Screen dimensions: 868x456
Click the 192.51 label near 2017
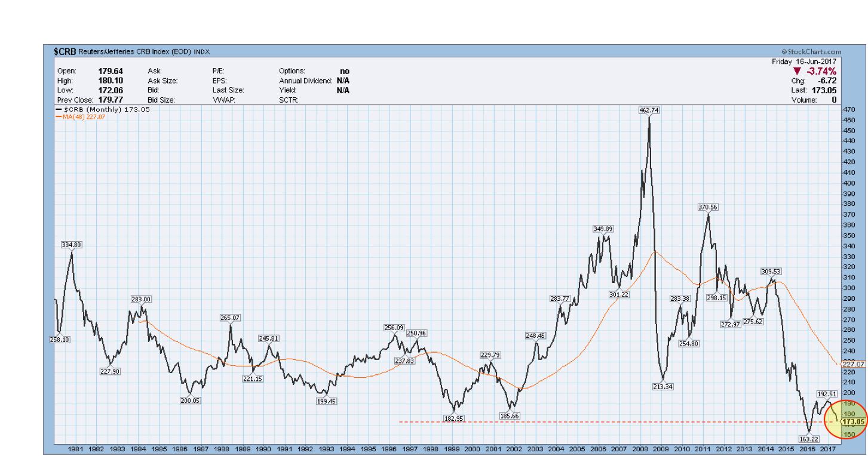(828, 394)
